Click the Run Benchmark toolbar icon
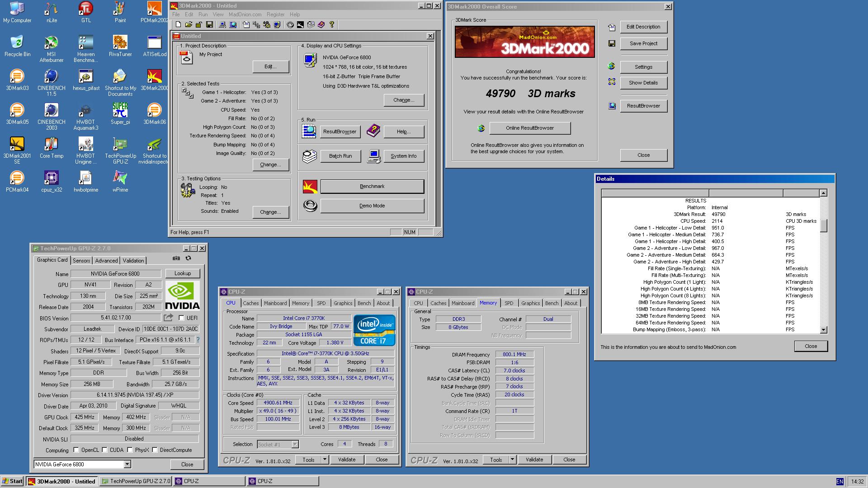Screen dimensions: 868x488 tap(301, 24)
